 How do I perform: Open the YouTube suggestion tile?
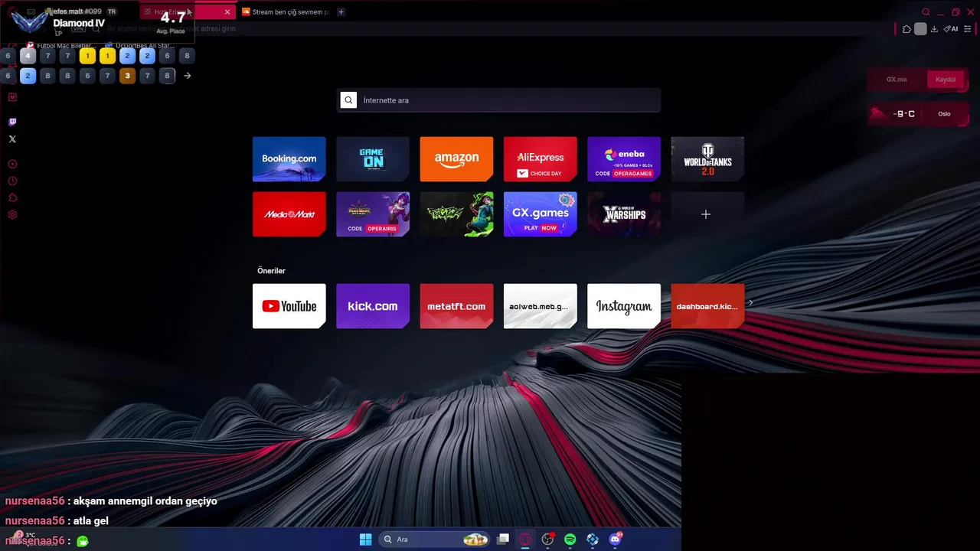point(289,306)
